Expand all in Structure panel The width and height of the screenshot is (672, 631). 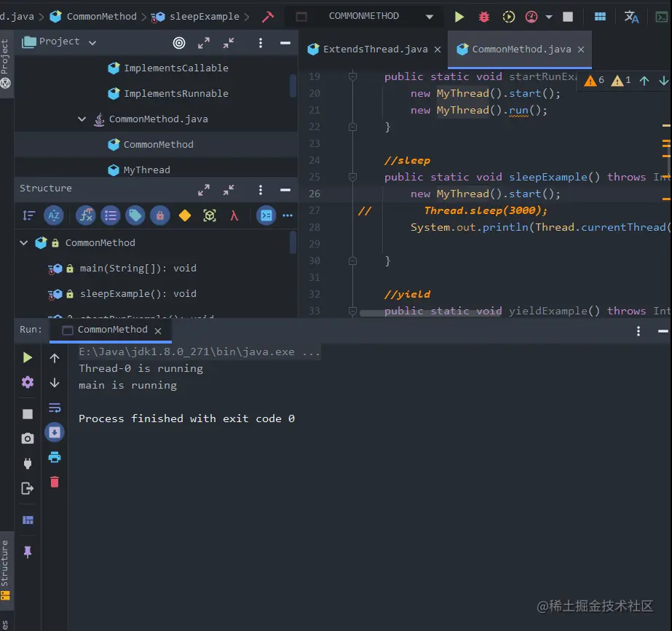pos(204,190)
